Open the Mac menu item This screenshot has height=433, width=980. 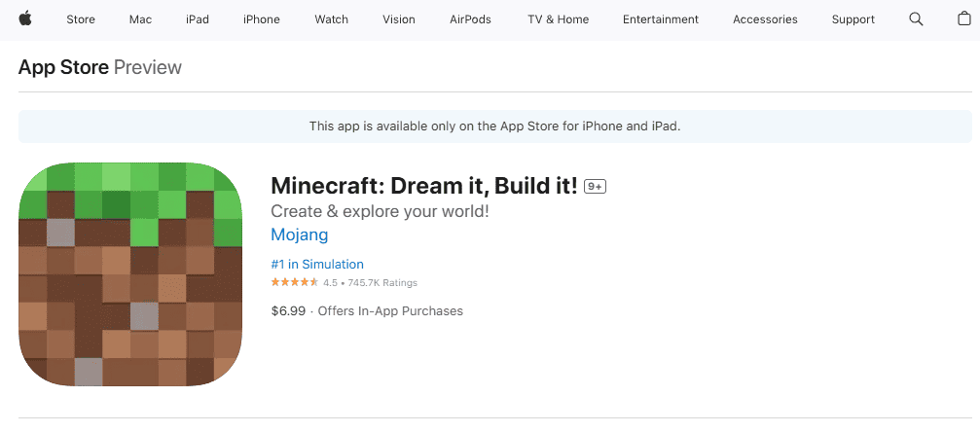140,19
